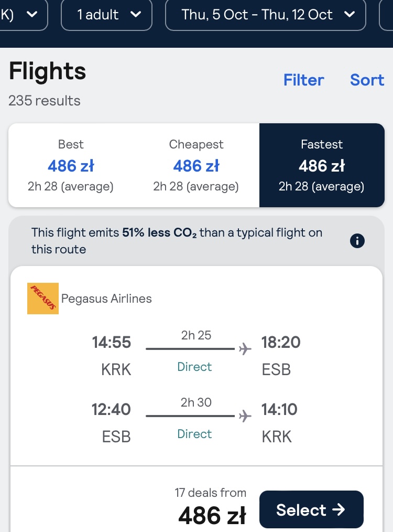
Task: Click the 17 deals from 486 zł price
Action: pyautogui.click(x=211, y=507)
